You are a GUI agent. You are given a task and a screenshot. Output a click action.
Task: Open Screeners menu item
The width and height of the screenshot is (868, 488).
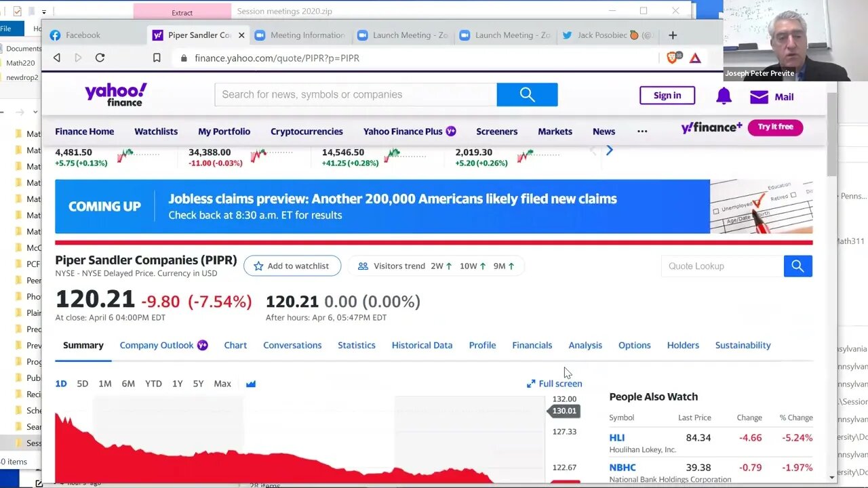tap(496, 131)
